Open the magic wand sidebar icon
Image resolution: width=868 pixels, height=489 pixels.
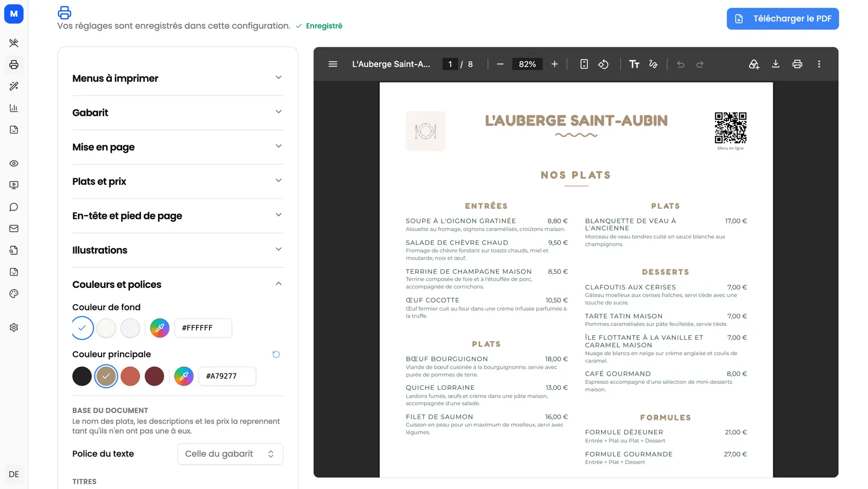pos(14,86)
